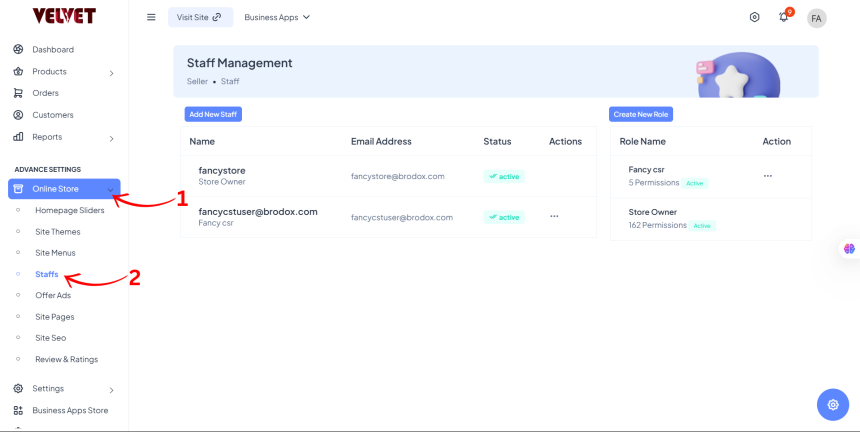Click the Orders cart icon
The height and width of the screenshot is (432, 860).
click(x=18, y=93)
